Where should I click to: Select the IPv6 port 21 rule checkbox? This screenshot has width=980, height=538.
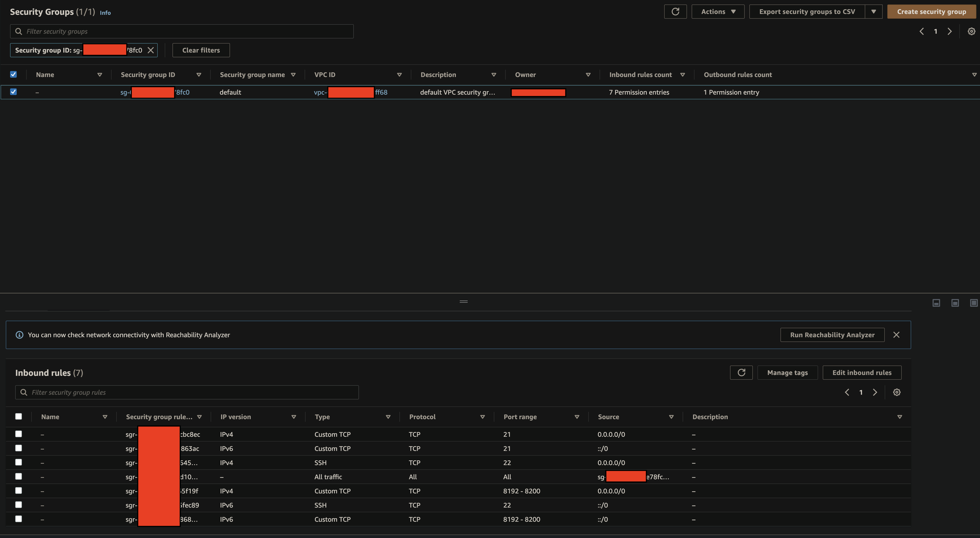[18, 448]
